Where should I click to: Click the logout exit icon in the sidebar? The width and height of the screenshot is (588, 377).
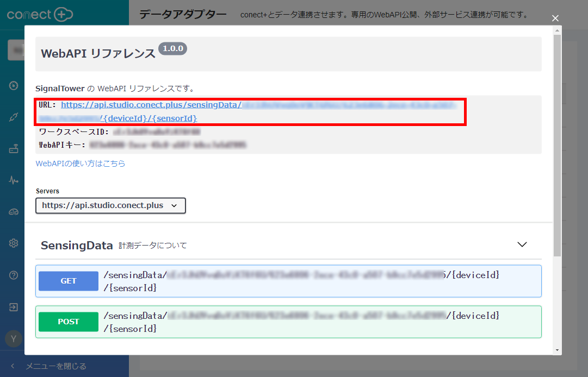pos(14,307)
